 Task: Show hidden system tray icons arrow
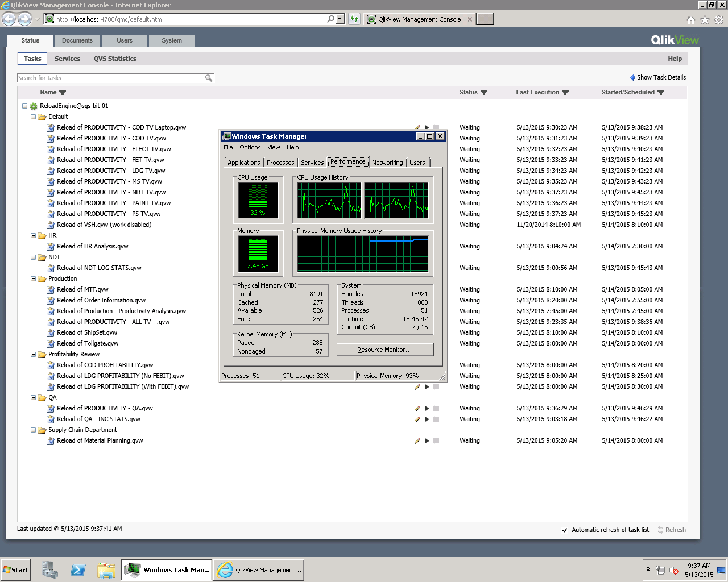(x=648, y=569)
